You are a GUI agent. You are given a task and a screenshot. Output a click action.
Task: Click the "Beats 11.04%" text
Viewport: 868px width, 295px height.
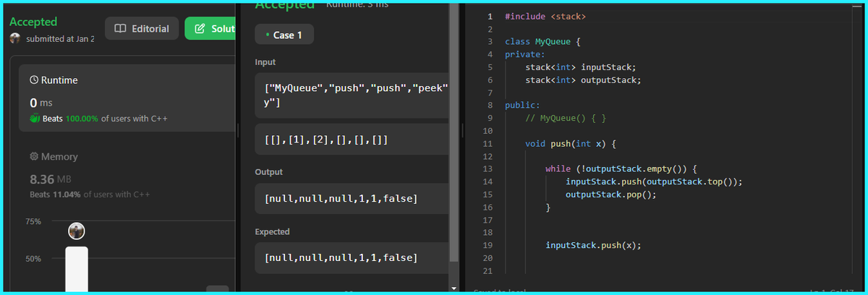55,194
